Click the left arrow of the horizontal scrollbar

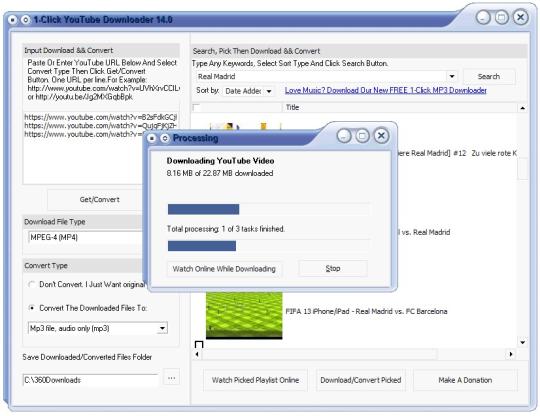pyautogui.click(x=197, y=354)
